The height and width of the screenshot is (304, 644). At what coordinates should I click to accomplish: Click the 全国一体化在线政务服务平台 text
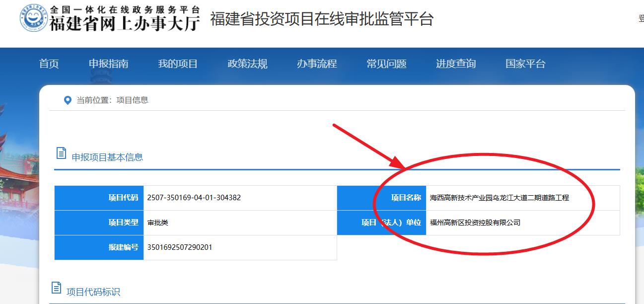(x=125, y=9)
